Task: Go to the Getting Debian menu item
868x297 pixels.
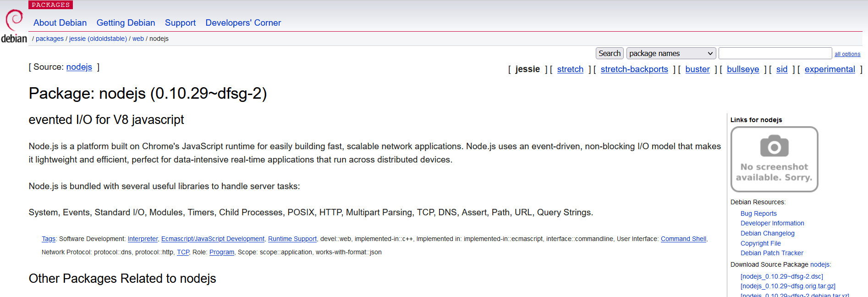Action: click(x=126, y=23)
